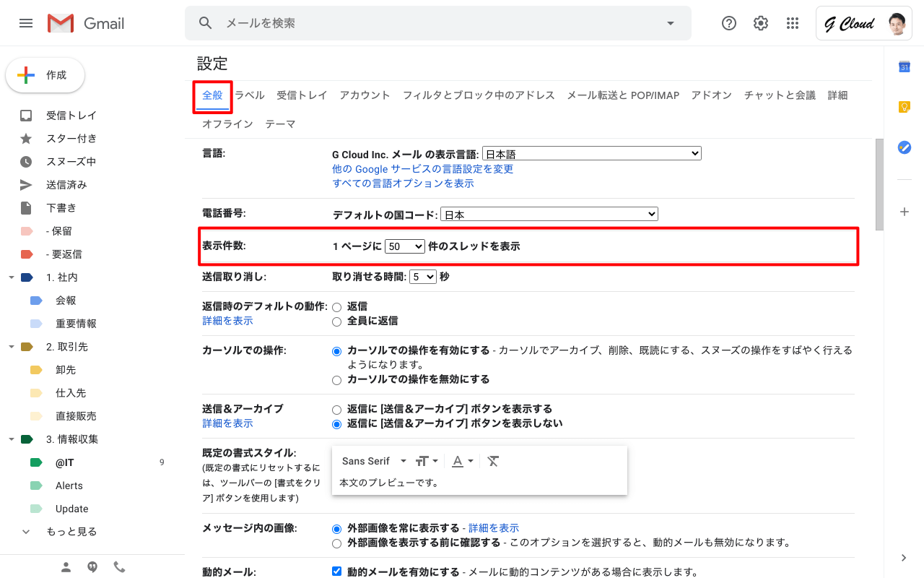Toggle the 動的メールを有効にする checkbox
The height and width of the screenshot is (578, 924).
pos(336,571)
